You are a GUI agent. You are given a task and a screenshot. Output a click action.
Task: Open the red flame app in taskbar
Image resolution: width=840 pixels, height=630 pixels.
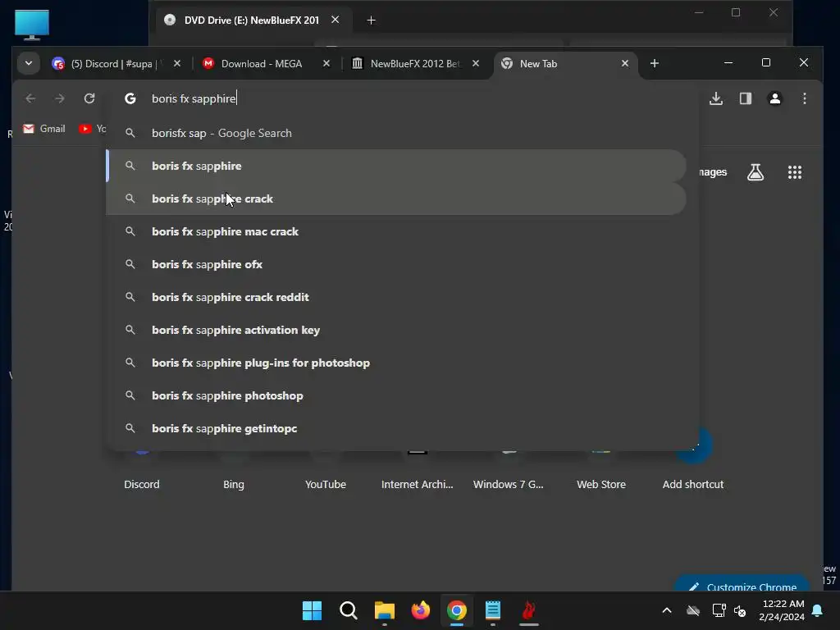(x=529, y=610)
